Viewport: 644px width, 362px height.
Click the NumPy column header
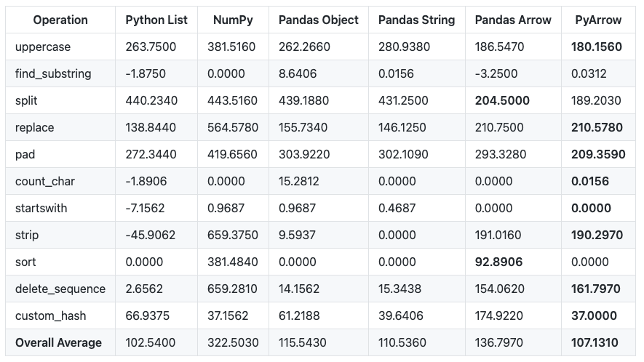tap(233, 20)
